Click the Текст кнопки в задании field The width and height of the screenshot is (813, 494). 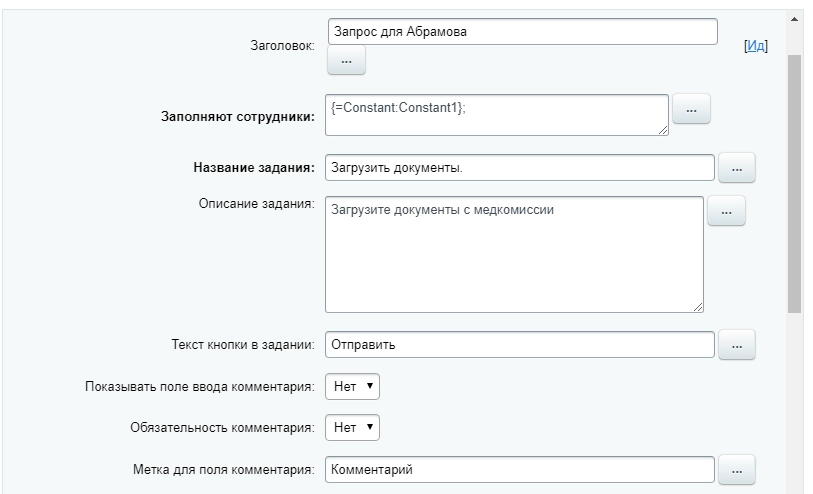520,345
